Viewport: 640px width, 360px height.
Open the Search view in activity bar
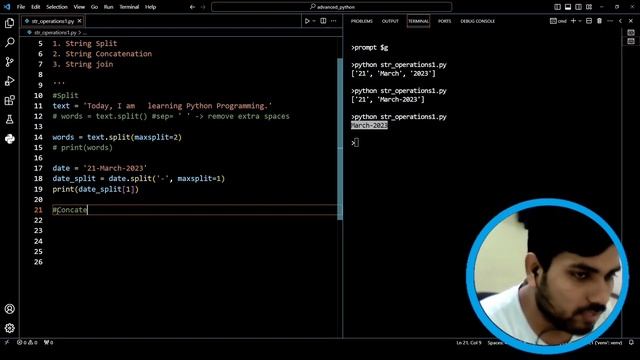[x=9, y=42]
